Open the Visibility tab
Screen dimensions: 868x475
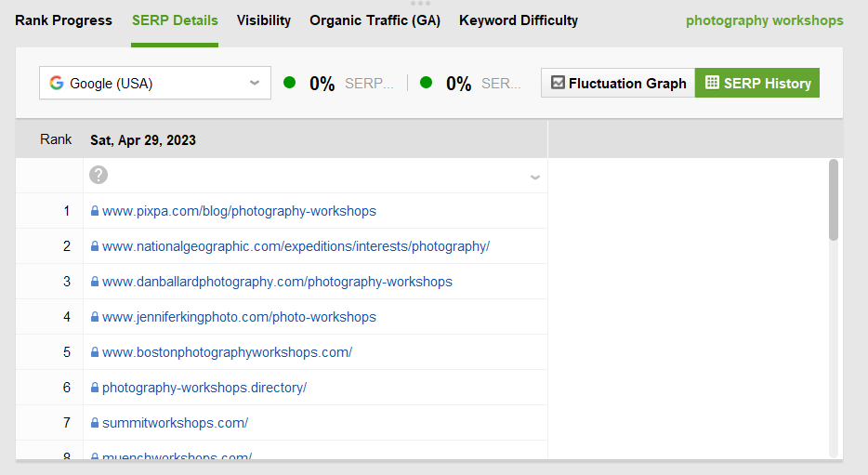(264, 20)
